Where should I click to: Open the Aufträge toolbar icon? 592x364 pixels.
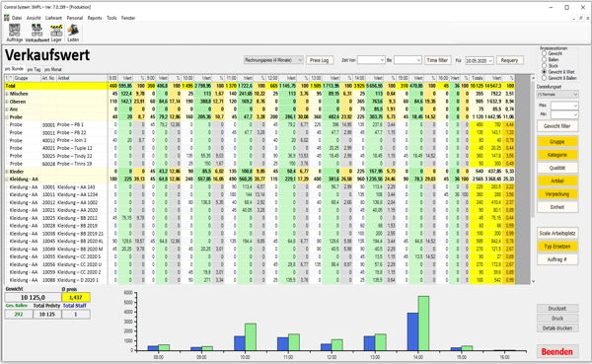pyautogui.click(x=15, y=33)
